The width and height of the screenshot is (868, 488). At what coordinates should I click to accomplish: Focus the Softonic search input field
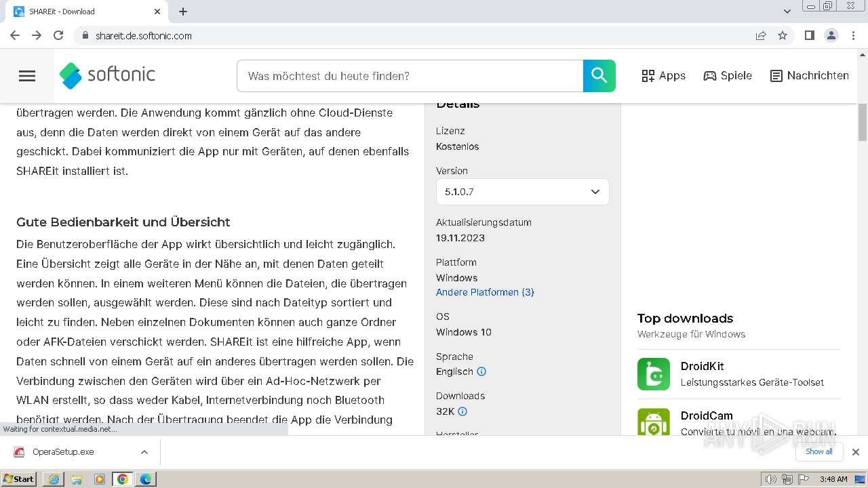[x=410, y=76]
